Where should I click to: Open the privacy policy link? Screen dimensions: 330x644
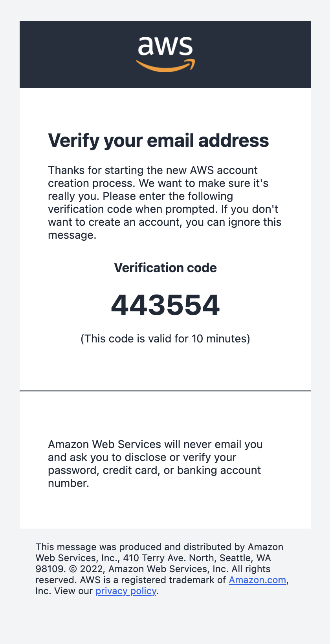click(126, 591)
